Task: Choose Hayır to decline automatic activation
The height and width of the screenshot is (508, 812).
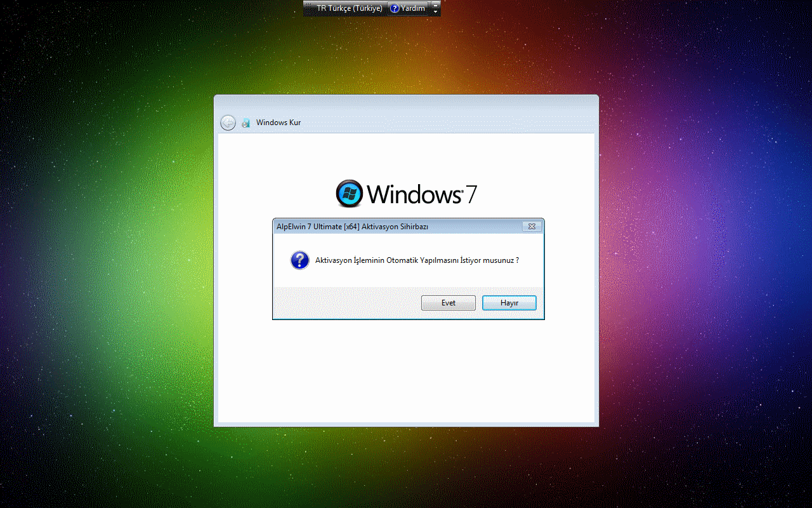Action: point(509,303)
